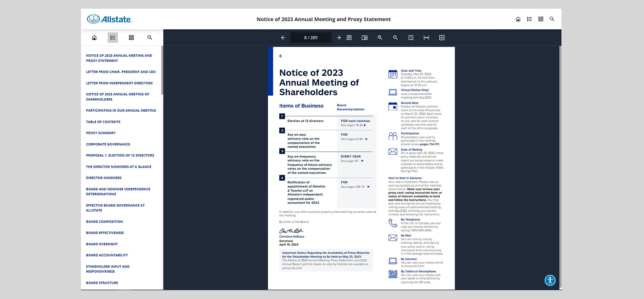Open Table of Contents entry

pos(103,122)
